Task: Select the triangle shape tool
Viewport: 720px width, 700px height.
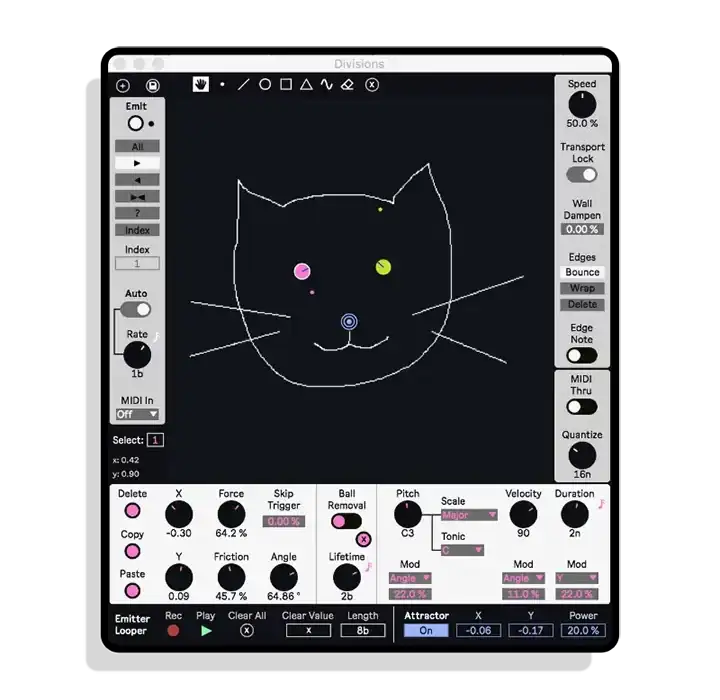Action: (306, 85)
